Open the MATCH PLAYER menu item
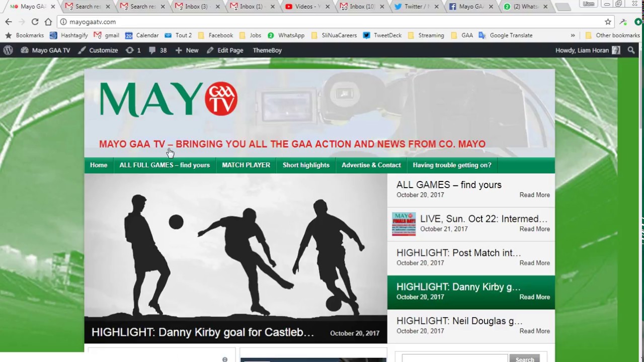 [246, 165]
